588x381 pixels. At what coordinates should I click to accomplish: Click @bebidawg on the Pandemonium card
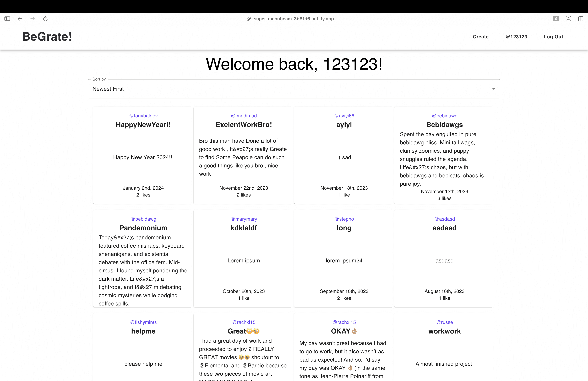point(143,219)
